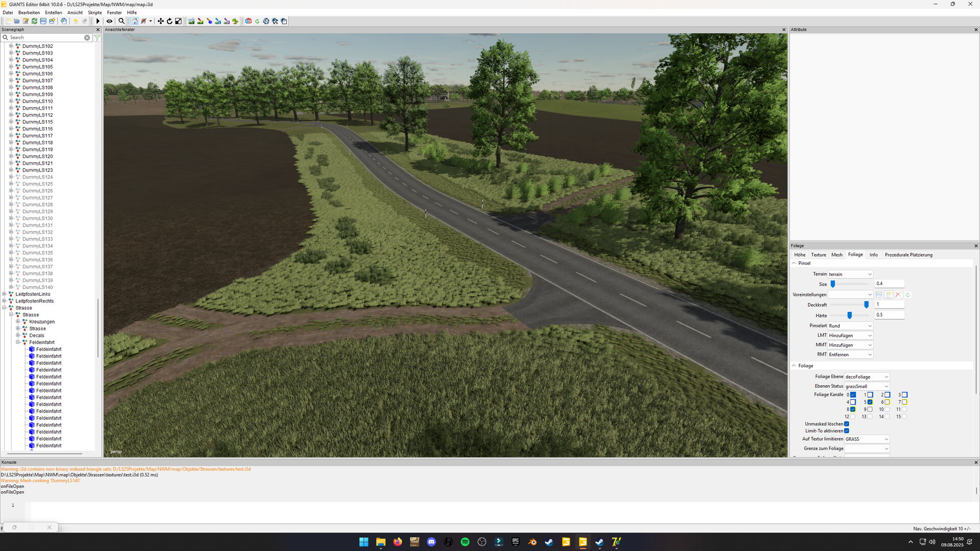Viewport: 980px width, 551px height.
Task: Open the Pinselart Rund dropdown
Action: [850, 326]
